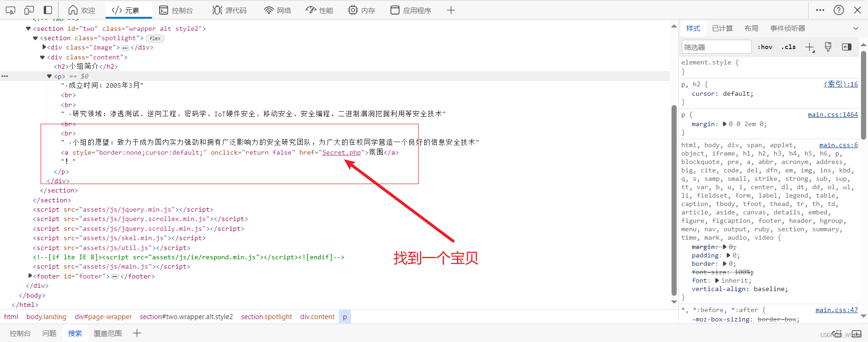Open the 性能 performance tab

[x=320, y=10]
